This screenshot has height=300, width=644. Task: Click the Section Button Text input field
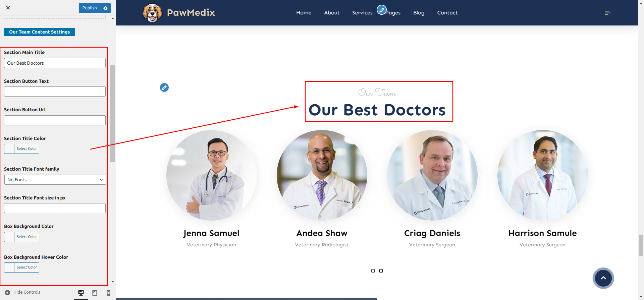(x=55, y=92)
